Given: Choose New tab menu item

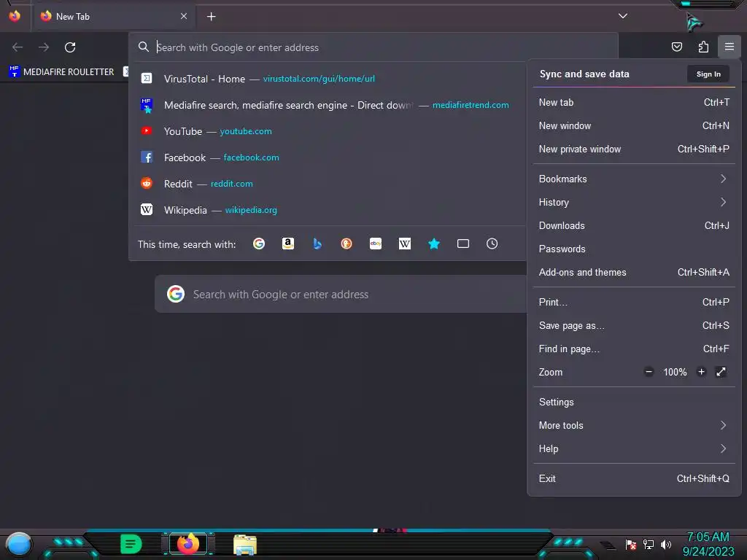Looking at the screenshot, I should click(x=634, y=102).
